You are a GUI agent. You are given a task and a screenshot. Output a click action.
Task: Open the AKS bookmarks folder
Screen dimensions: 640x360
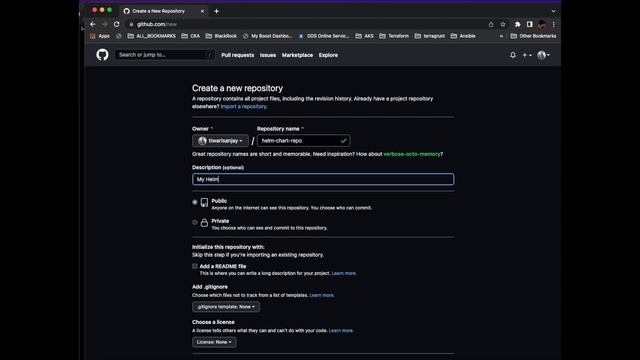click(x=364, y=36)
